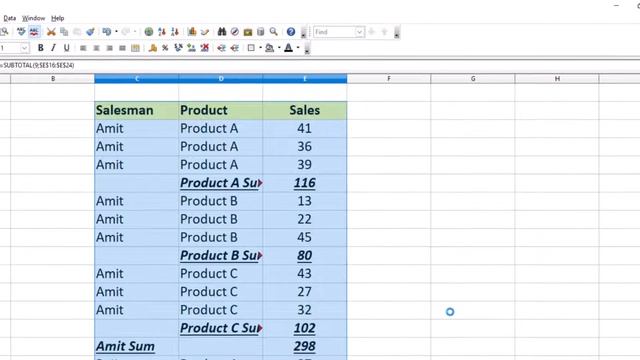
Task: Click the Product A Sum cell
Action: click(221, 183)
